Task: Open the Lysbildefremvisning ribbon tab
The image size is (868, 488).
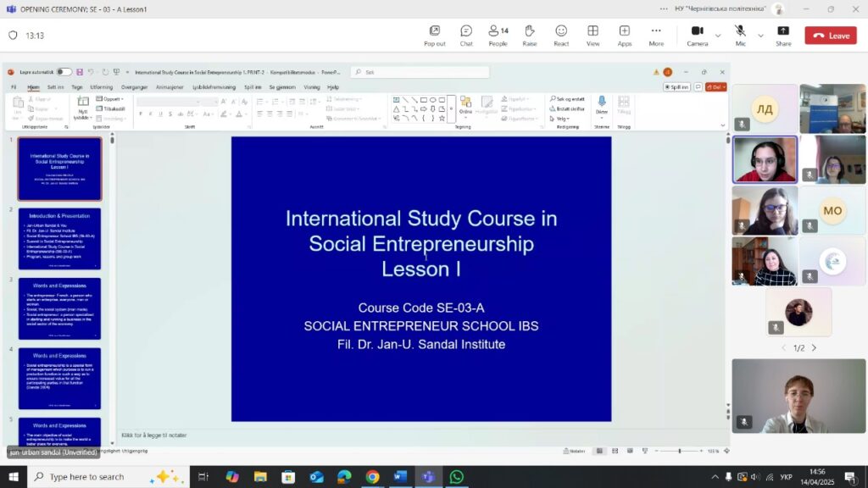Action: pyautogui.click(x=214, y=87)
